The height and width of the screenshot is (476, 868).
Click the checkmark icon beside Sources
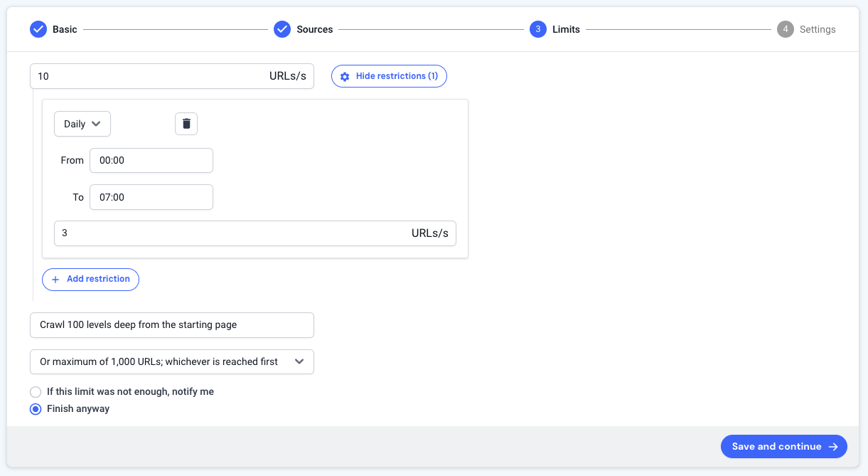point(282,29)
